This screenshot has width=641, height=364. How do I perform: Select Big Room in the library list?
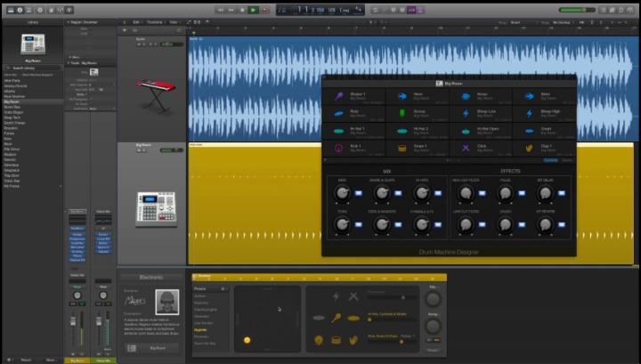[x=12, y=101]
